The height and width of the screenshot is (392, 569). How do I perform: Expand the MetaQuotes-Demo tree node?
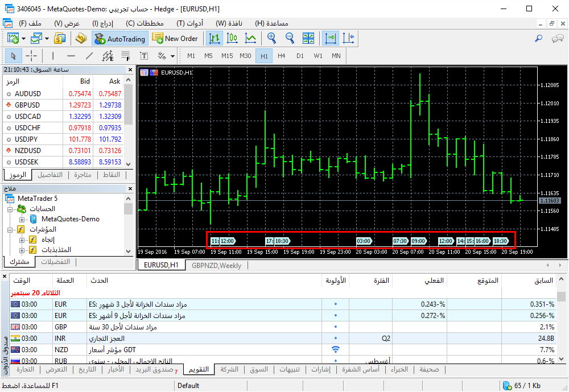(22, 220)
